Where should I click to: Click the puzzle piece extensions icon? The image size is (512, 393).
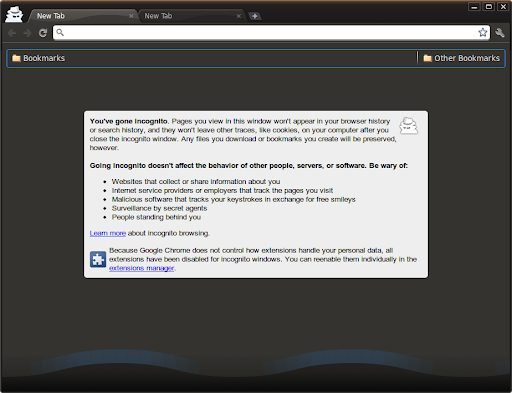pos(98,259)
